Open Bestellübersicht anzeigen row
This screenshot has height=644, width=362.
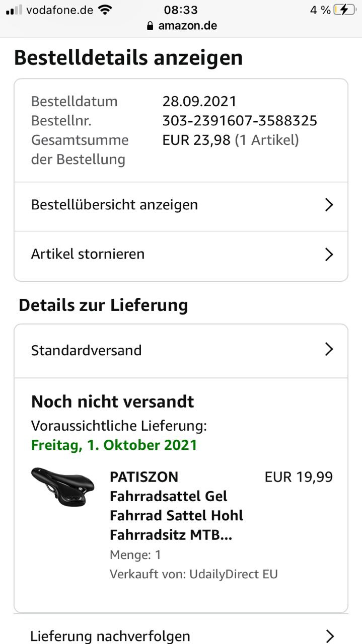coord(181,205)
